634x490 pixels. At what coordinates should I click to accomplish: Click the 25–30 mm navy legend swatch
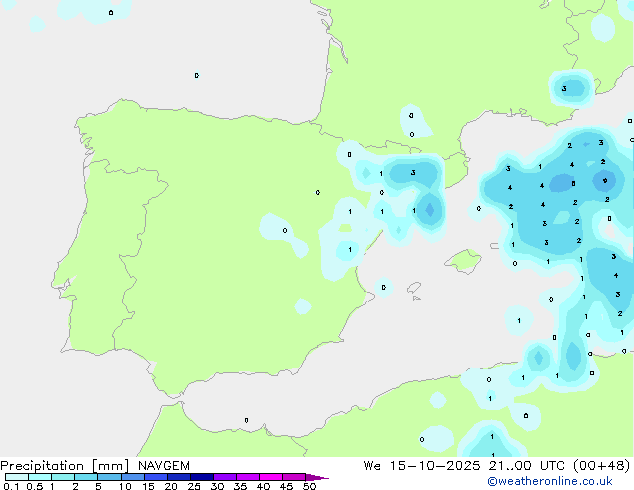pos(202,477)
